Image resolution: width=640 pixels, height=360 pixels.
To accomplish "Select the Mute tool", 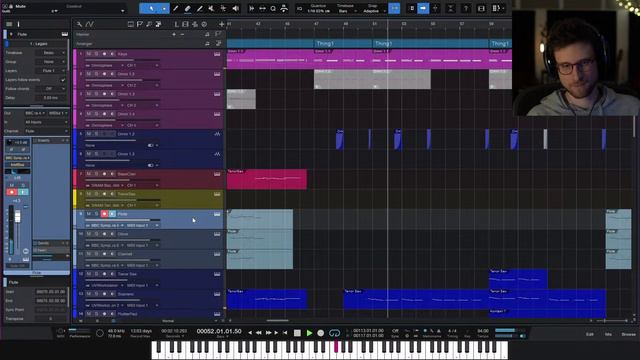I will 211,8.
